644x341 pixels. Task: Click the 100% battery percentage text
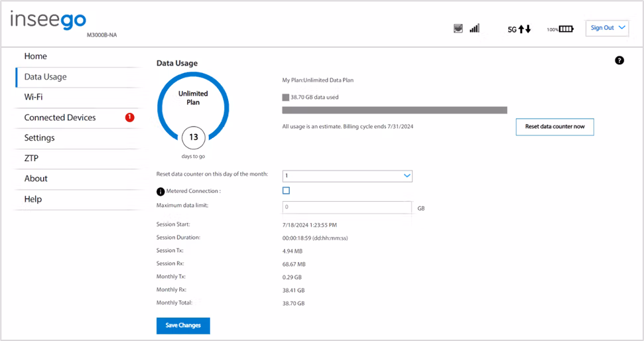[552, 30]
